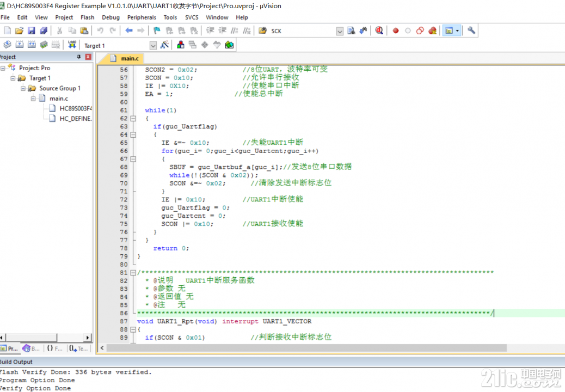Collapse the Target 1 tree node
Viewport: 565px width, 392px height.
[13, 78]
